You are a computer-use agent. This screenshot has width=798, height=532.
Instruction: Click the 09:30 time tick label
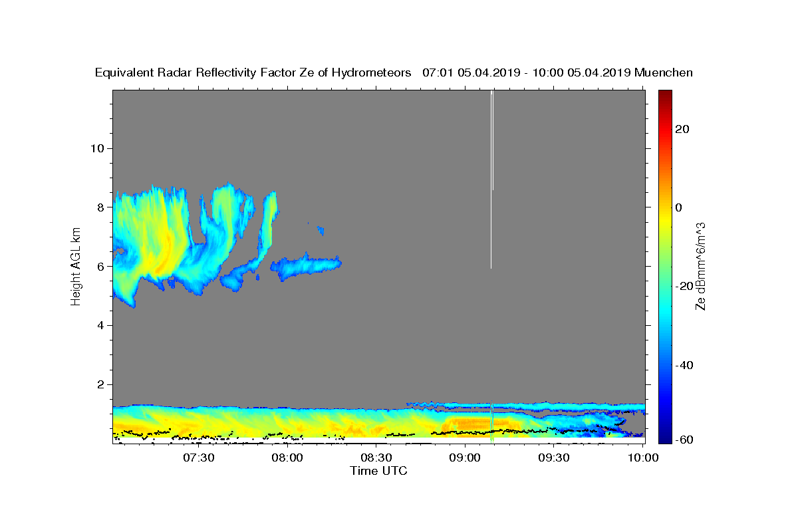553,458
